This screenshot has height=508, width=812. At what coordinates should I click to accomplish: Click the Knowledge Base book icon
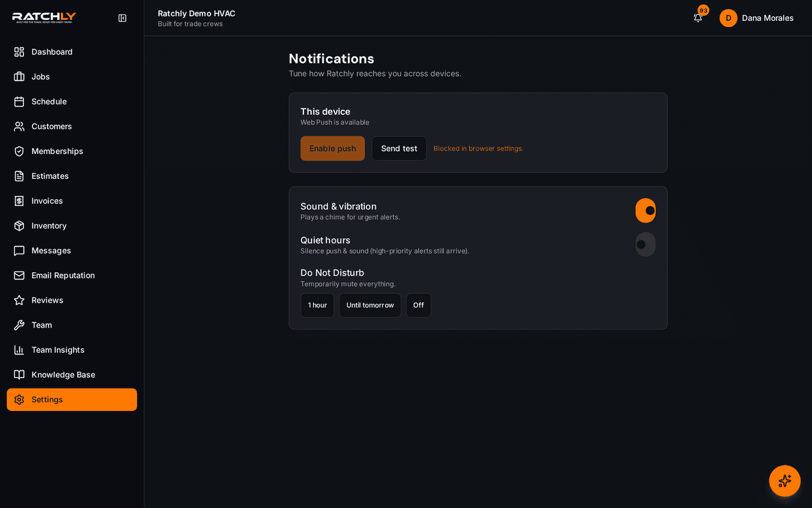[x=19, y=375]
